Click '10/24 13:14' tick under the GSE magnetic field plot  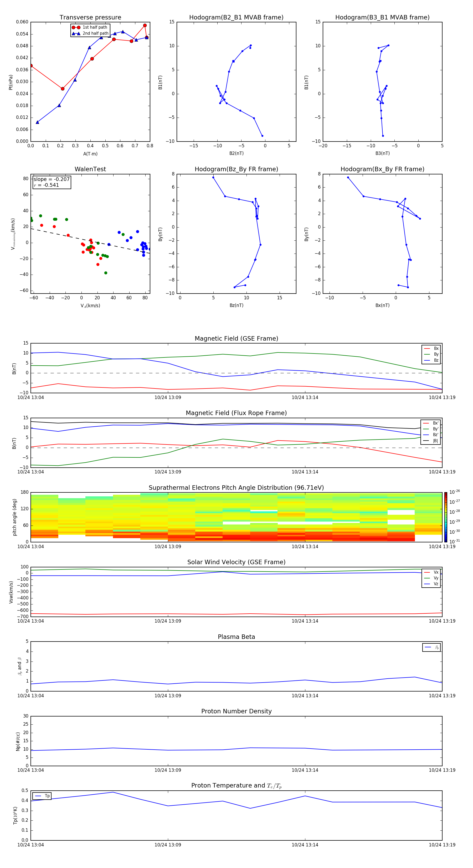pos(305,397)
